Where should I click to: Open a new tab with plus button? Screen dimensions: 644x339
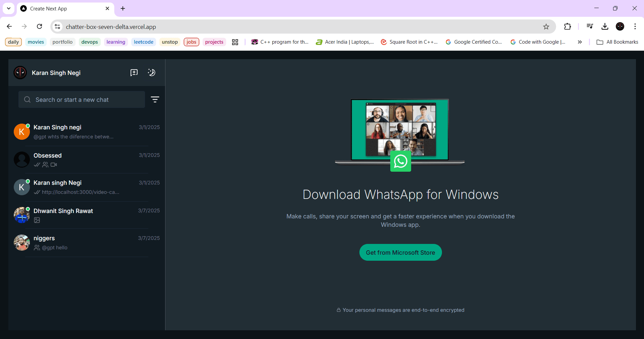(x=123, y=8)
